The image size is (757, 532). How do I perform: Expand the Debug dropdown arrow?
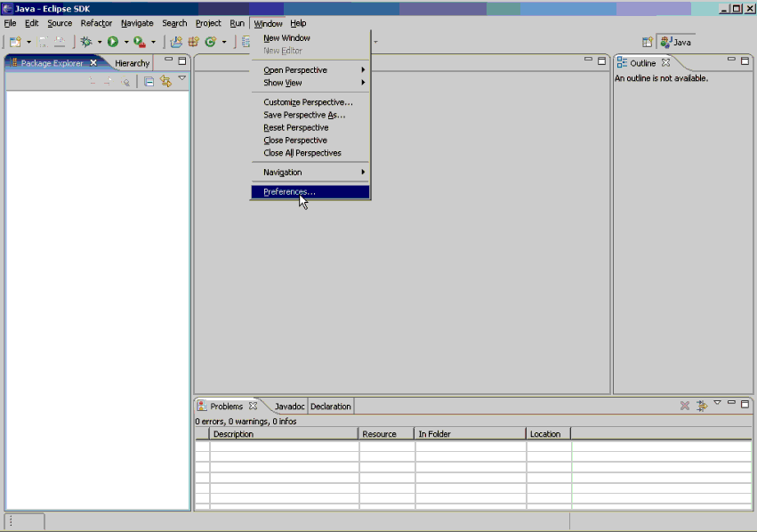(x=100, y=43)
